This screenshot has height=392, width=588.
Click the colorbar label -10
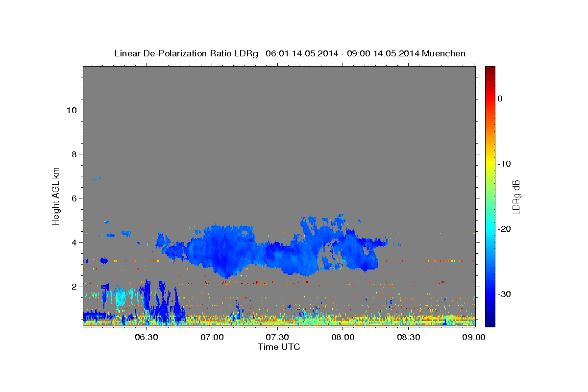click(504, 164)
